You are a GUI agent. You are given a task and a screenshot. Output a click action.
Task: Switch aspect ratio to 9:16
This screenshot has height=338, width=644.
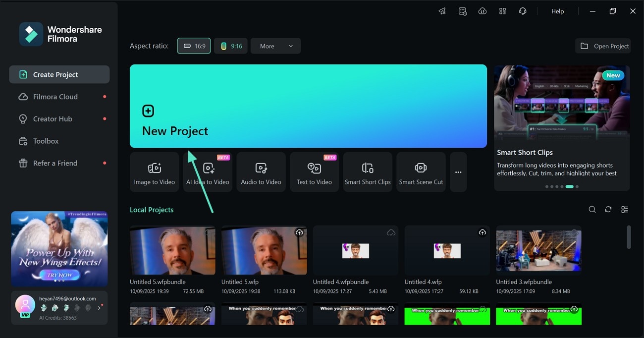(x=231, y=46)
